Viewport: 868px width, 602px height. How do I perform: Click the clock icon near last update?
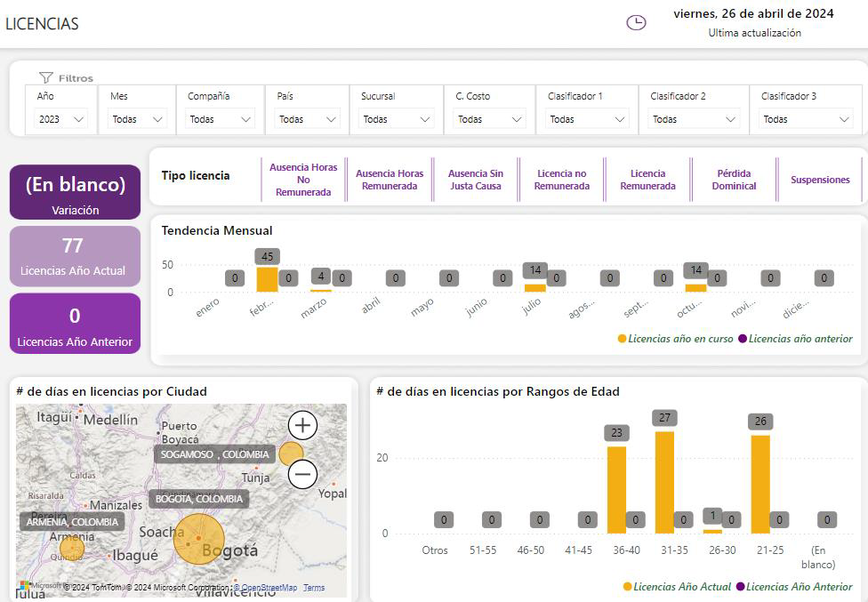(636, 23)
